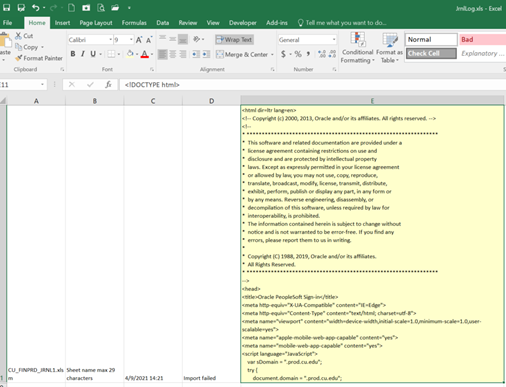The height and width of the screenshot is (387, 506).
Task: Apply Accounting dollar number format
Action: click(283, 54)
